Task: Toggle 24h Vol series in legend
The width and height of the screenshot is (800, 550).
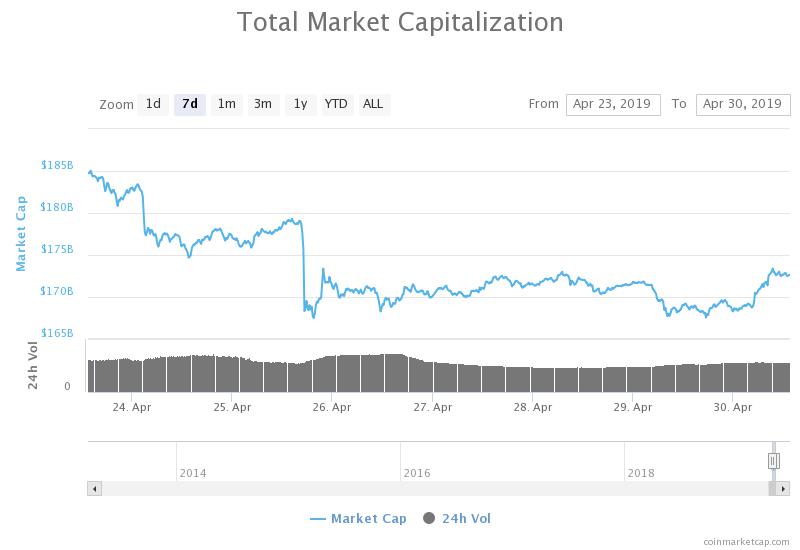Action: tap(457, 518)
